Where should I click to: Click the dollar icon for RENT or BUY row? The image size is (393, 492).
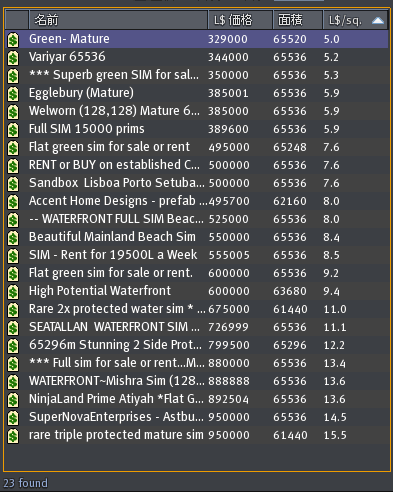(x=13, y=165)
